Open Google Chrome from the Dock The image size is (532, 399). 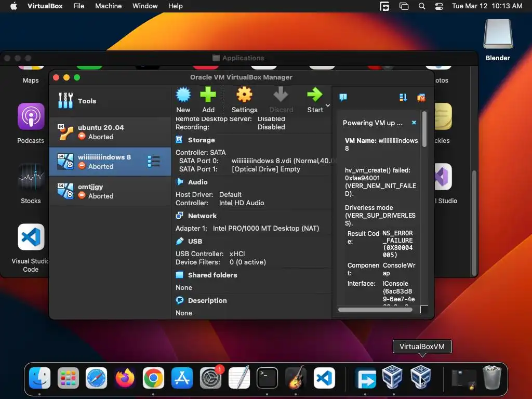[x=153, y=378]
